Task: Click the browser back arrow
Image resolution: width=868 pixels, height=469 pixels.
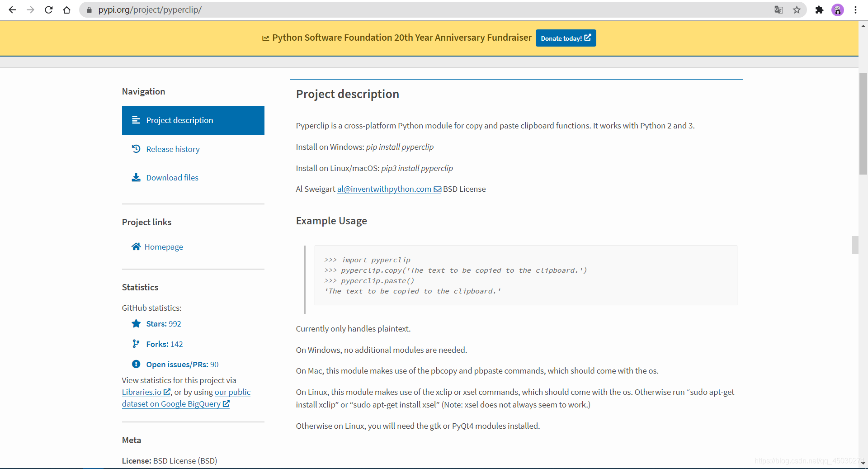Action: pyautogui.click(x=12, y=10)
